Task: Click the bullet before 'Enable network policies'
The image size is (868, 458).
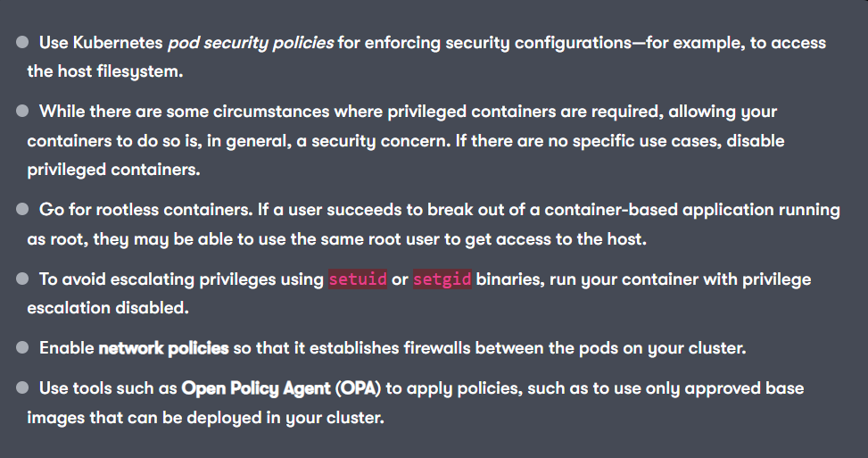Action: pyautogui.click(x=22, y=347)
